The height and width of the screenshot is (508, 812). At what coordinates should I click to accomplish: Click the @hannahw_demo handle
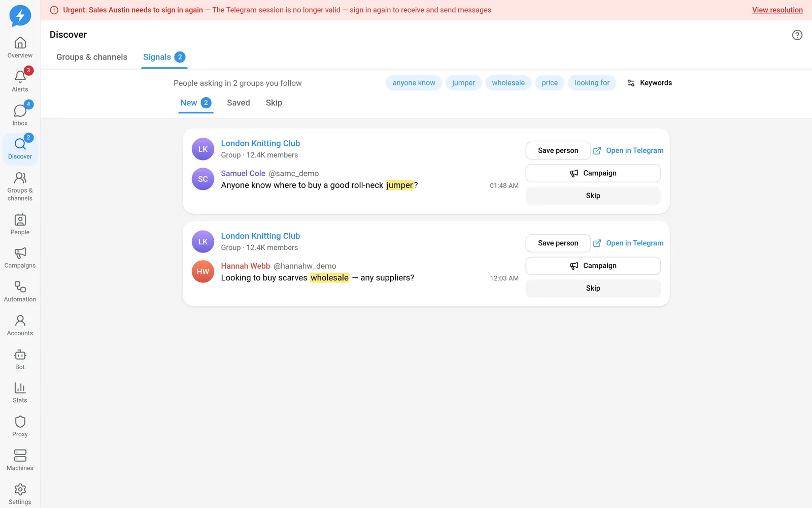305,266
